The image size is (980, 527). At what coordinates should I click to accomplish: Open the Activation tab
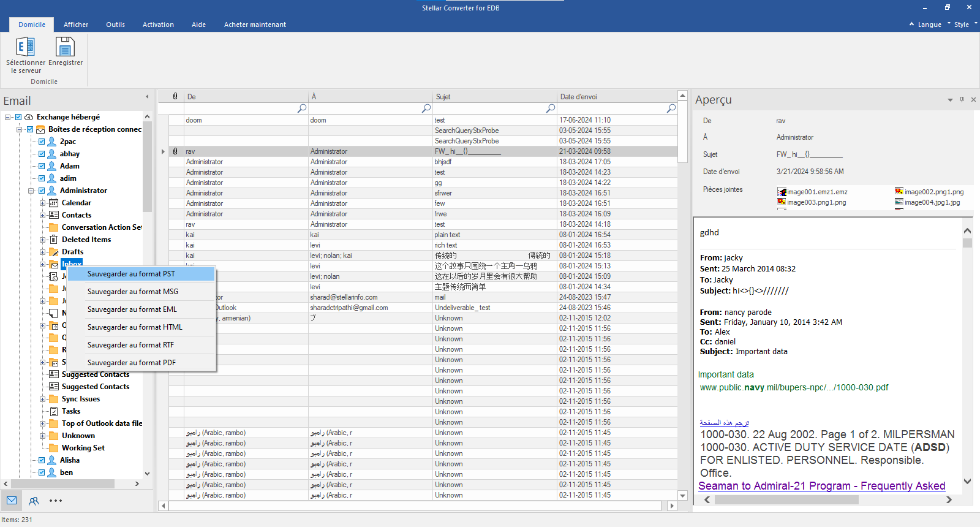click(158, 25)
